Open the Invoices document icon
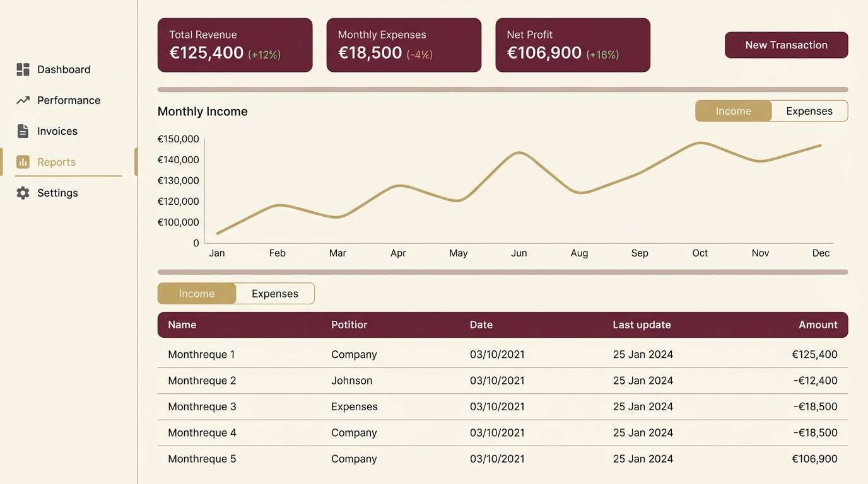This screenshot has height=484, width=868. point(23,130)
